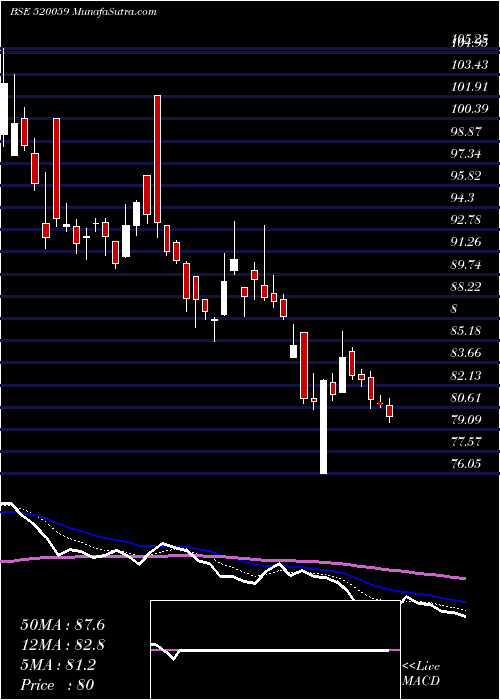Image resolution: width=500 pixels, height=700 pixels.
Task: Click the 5MA : 81.2 readout
Action: pos(58,665)
